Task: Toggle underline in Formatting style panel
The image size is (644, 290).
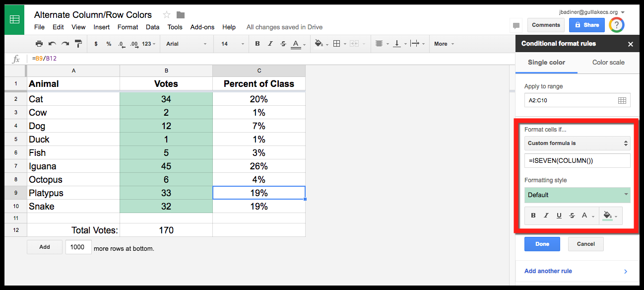Action: click(x=559, y=216)
